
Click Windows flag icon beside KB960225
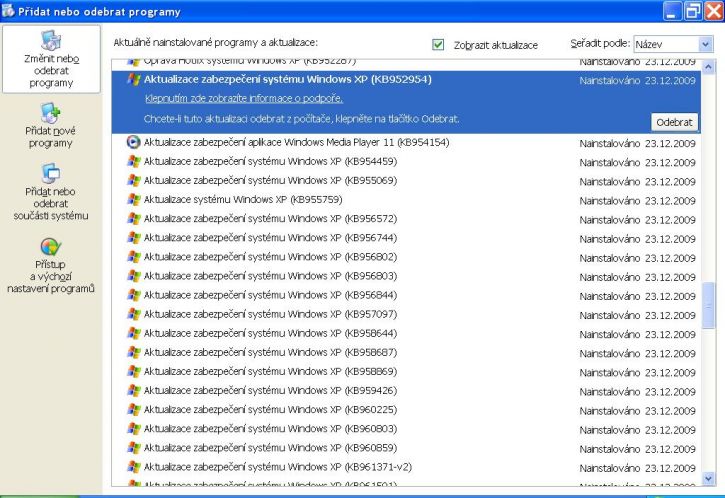[134, 409]
